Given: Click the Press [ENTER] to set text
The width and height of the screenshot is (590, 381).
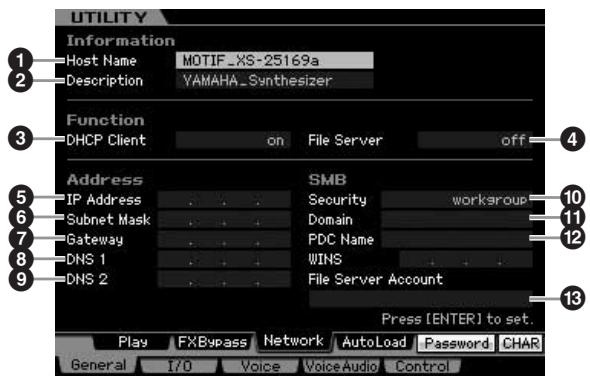Looking at the screenshot, I should (x=458, y=319).
